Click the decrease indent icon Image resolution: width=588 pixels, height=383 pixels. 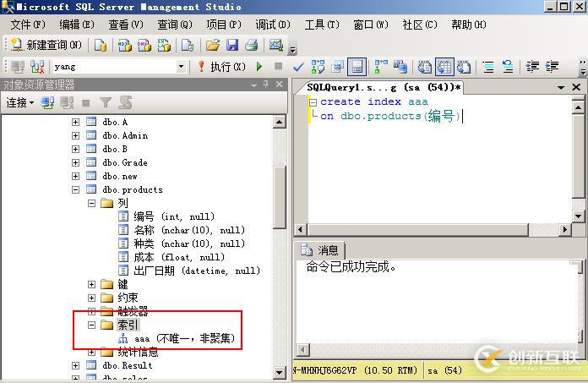point(532,67)
